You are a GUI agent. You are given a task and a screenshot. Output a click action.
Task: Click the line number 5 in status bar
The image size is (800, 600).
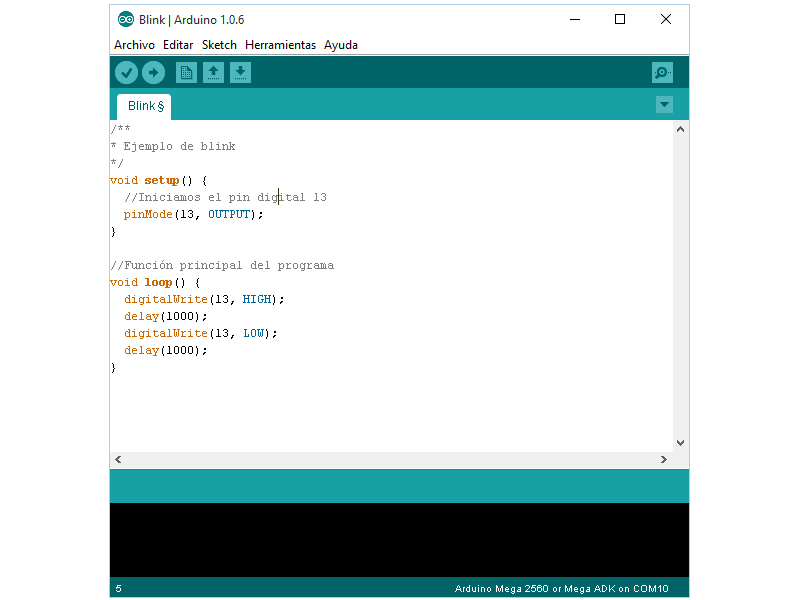coord(118,589)
